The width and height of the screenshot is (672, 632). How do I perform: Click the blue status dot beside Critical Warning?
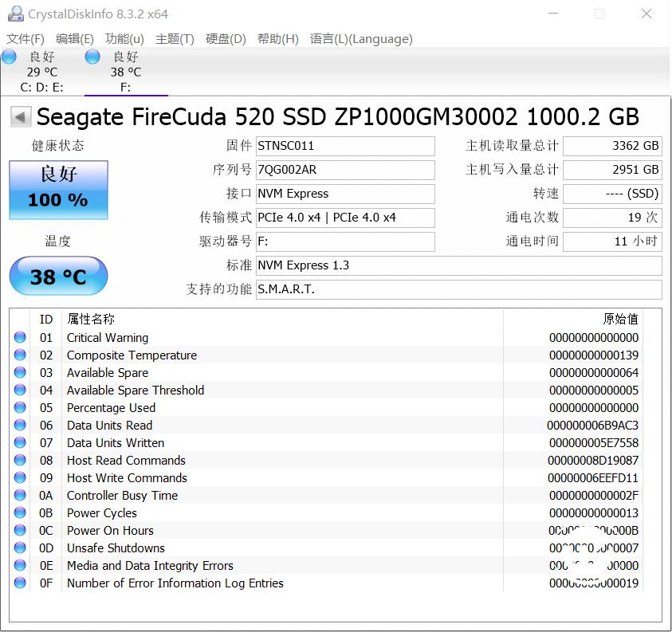pos(19,337)
